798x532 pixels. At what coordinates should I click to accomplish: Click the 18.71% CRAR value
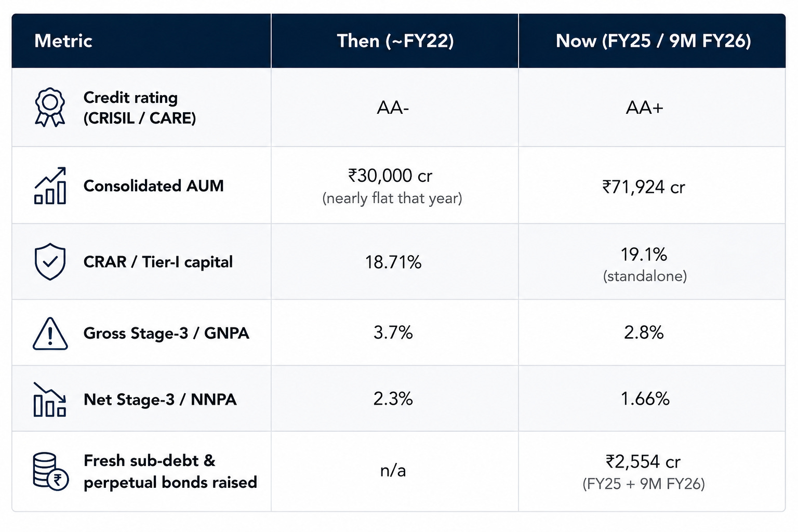(393, 262)
